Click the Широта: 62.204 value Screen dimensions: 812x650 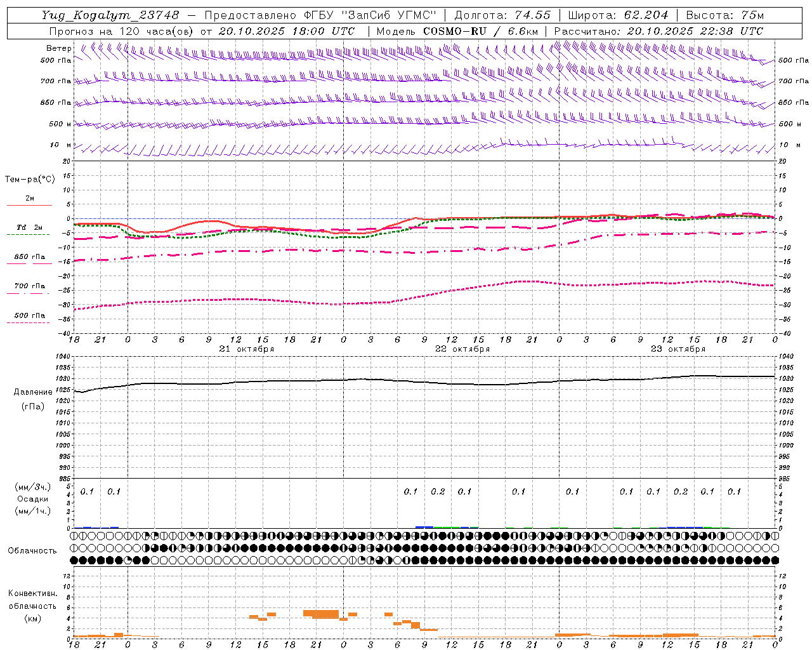[x=618, y=15]
